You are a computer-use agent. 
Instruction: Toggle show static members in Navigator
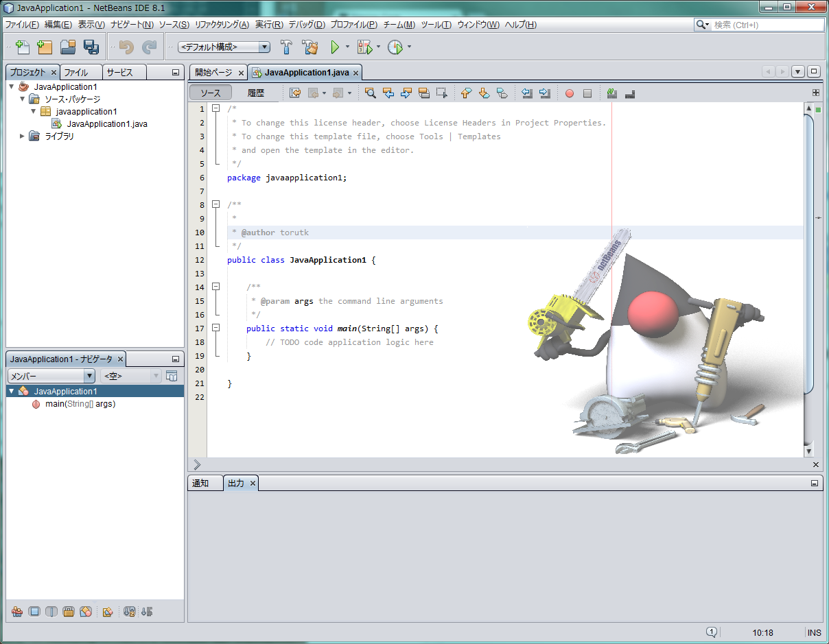click(x=51, y=612)
